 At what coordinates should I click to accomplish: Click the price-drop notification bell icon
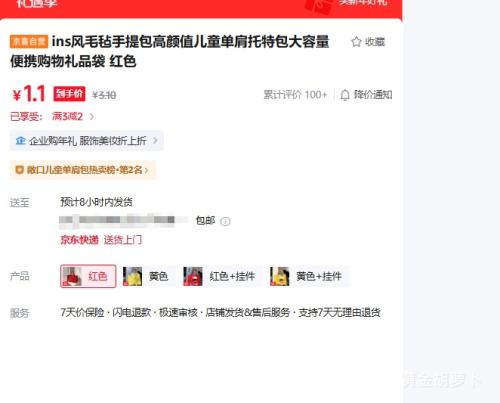click(345, 95)
